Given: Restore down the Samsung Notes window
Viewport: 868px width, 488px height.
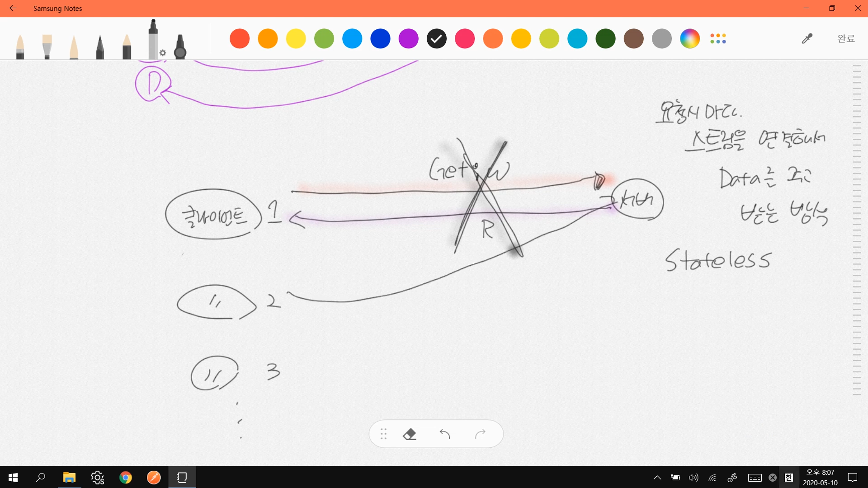Looking at the screenshot, I should tap(832, 8).
